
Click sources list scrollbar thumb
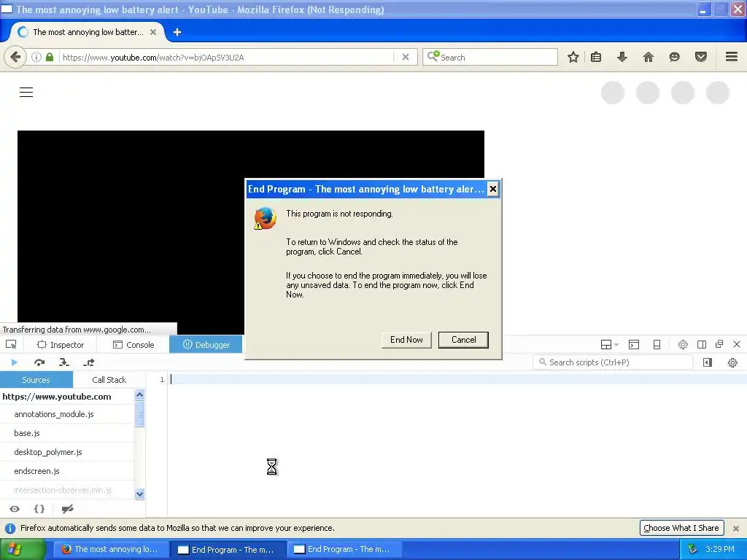139,414
